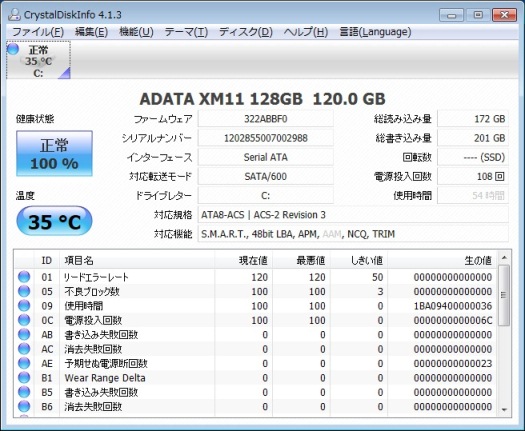Click the greyed power on hours field 54 時間
Image resolution: width=525 pixels, height=431 pixels.
click(x=473, y=195)
